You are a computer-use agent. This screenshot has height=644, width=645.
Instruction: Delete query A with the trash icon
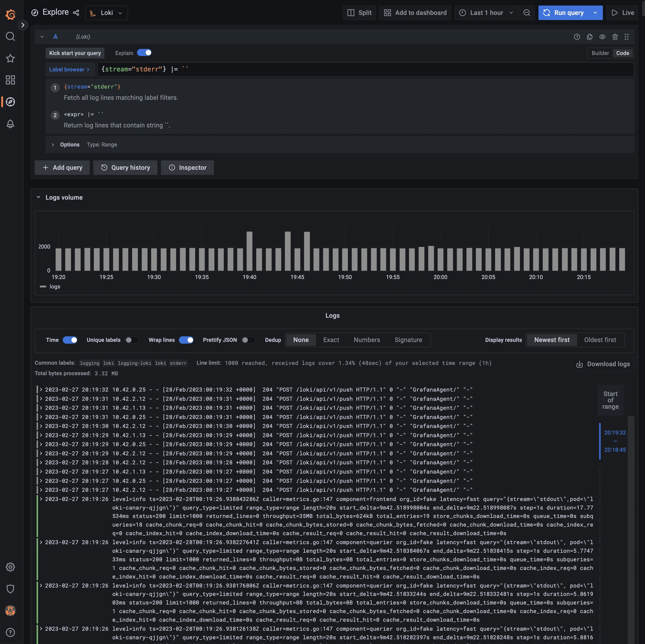[x=615, y=37]
